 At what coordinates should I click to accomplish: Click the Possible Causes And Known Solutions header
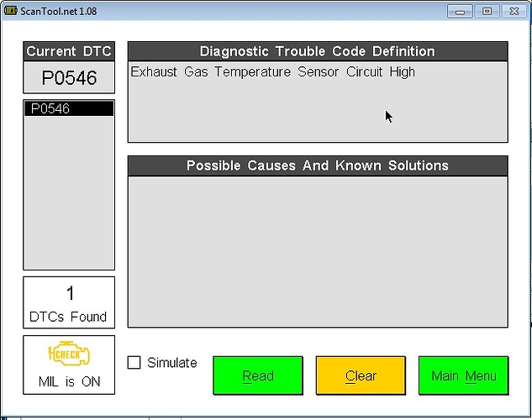click(318, 165)
